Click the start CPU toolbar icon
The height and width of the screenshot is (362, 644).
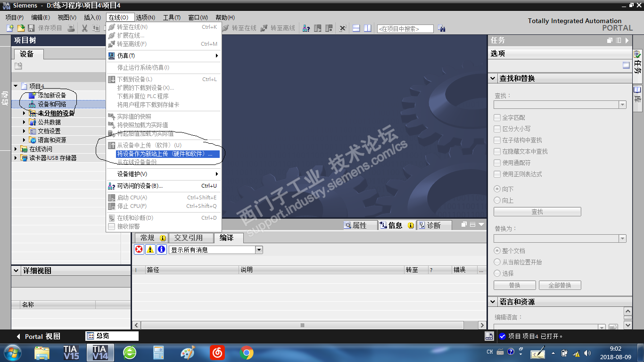(318, 28)
